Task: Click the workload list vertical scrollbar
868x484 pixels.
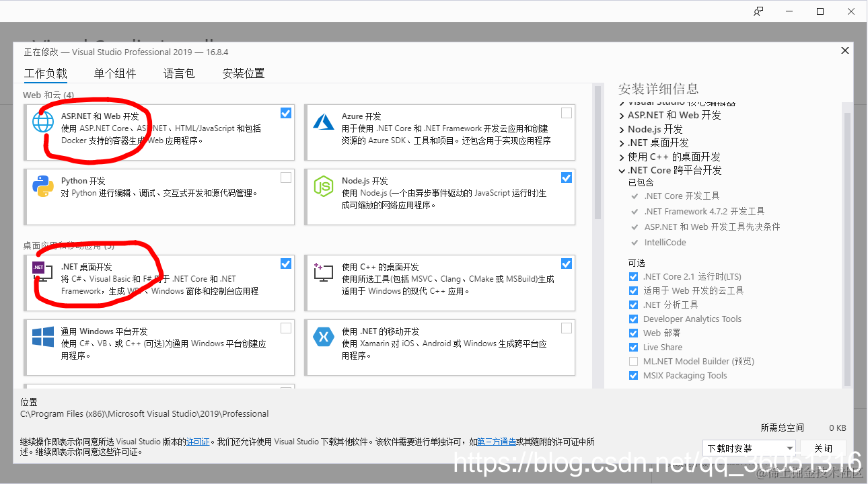Action: pyautogui.click(x=598, y=152)
